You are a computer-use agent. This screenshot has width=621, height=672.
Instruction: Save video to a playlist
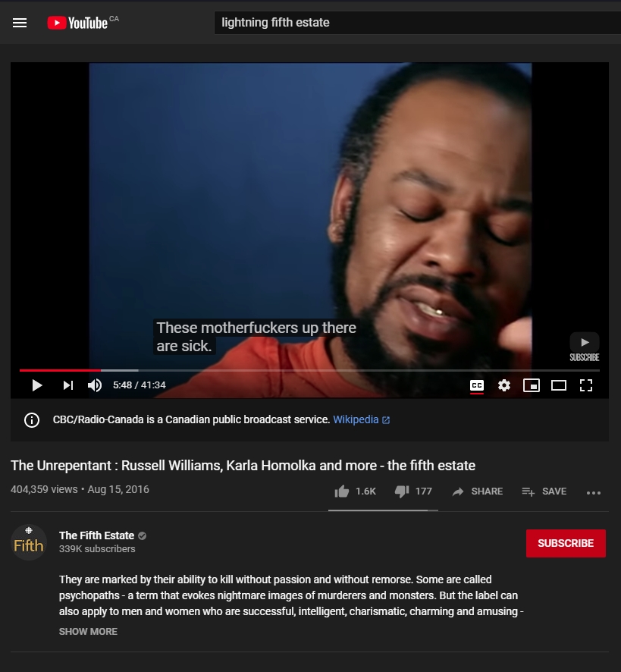544,491
